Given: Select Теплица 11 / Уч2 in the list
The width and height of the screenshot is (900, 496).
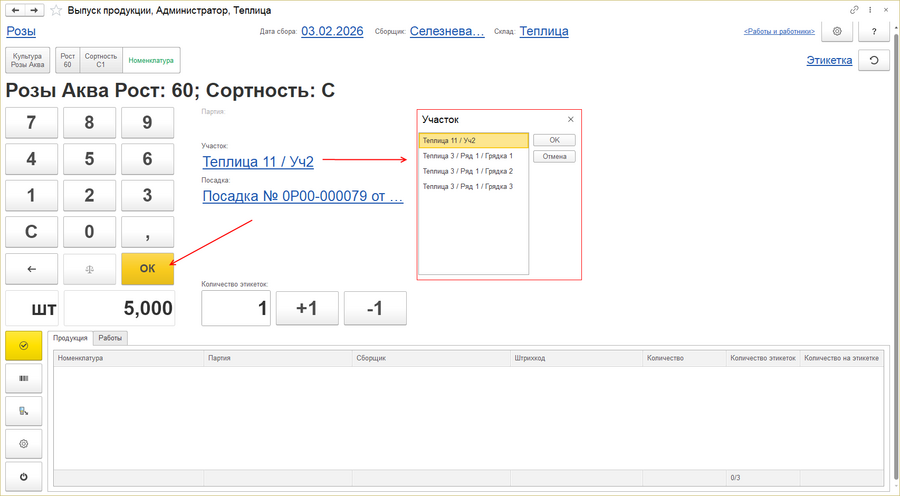Looking at the screenshot, I should tap(474, 141).
